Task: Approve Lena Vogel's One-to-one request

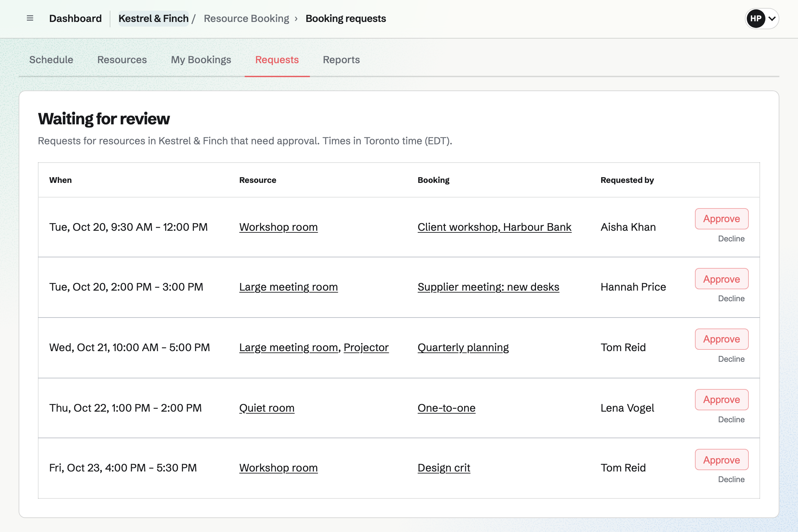Action: [x=721, y=400]
